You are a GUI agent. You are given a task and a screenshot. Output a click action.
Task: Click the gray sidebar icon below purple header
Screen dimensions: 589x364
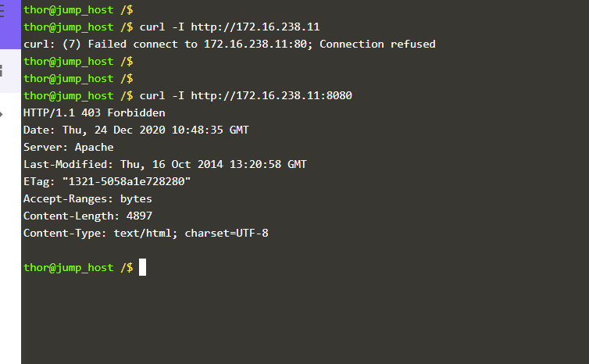(2, 71)
